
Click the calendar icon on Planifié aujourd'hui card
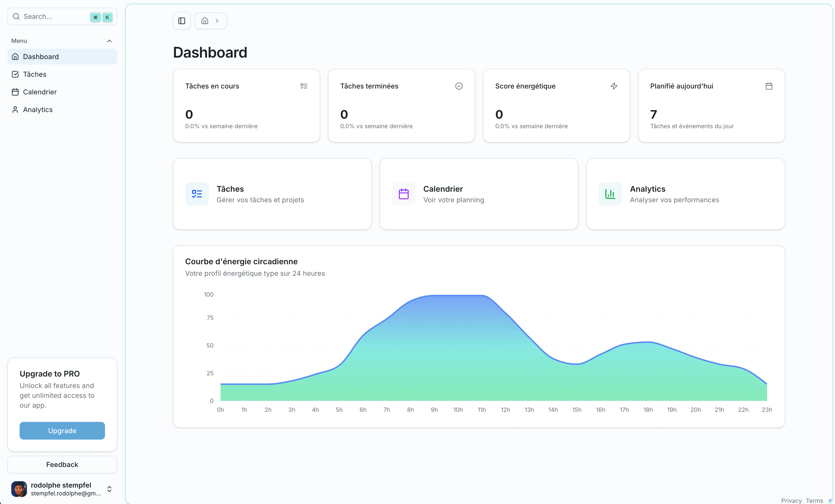click(x=769, y=86)
